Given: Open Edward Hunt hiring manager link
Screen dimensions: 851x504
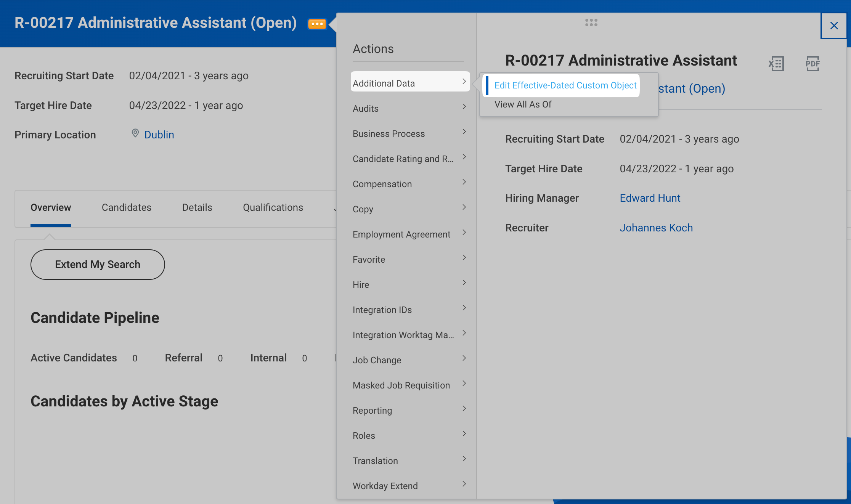Looking at the screenshot, I should pos(650,198).
